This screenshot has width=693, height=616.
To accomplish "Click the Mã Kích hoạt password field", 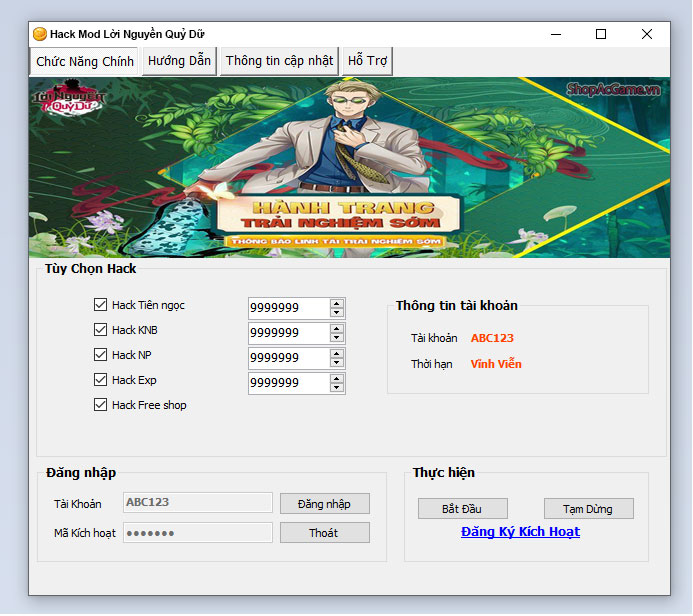I will click(x=198, y=533).
